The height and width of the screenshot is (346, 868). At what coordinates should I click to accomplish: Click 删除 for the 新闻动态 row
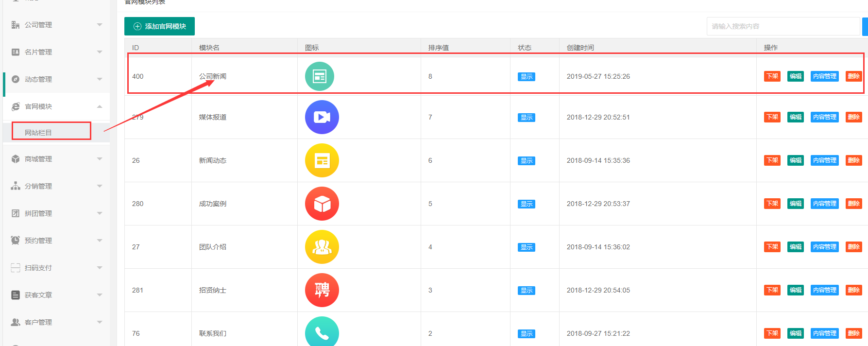click(853, 160)
